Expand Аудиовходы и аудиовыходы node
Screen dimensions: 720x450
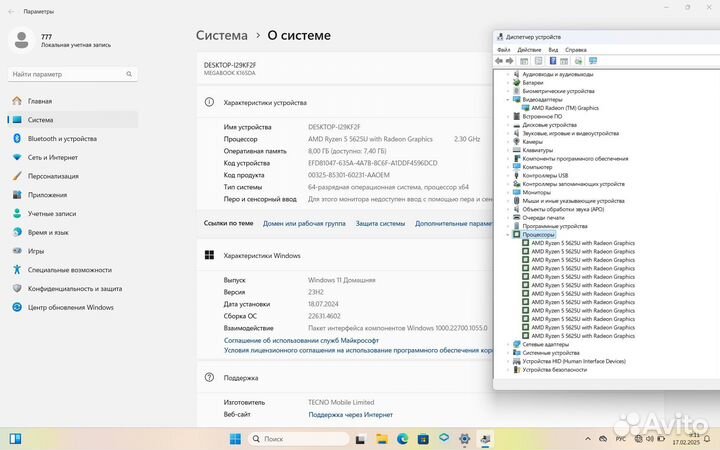pos(508,74)
